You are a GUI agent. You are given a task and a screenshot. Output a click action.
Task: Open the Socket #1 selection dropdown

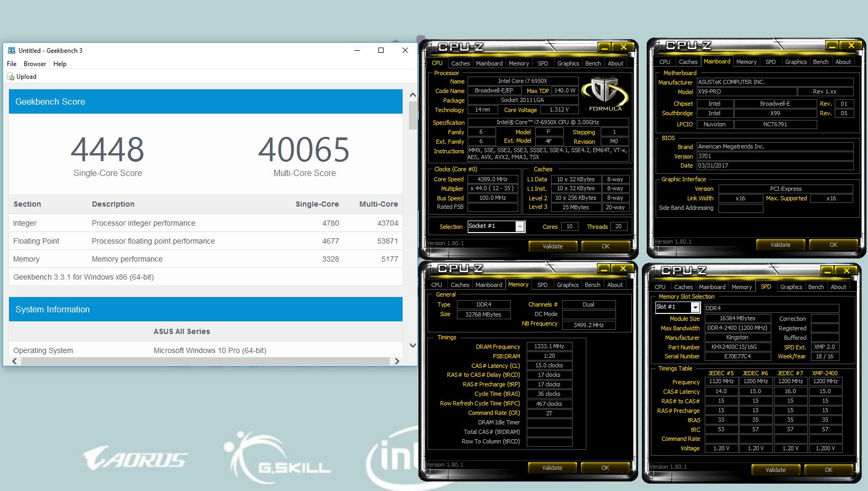pyautogui.click(x=520, y=227)
